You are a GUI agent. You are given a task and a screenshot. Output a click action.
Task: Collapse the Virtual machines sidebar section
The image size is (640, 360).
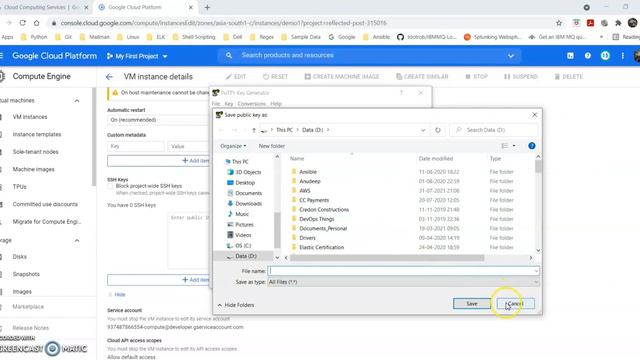click(77, 101)
